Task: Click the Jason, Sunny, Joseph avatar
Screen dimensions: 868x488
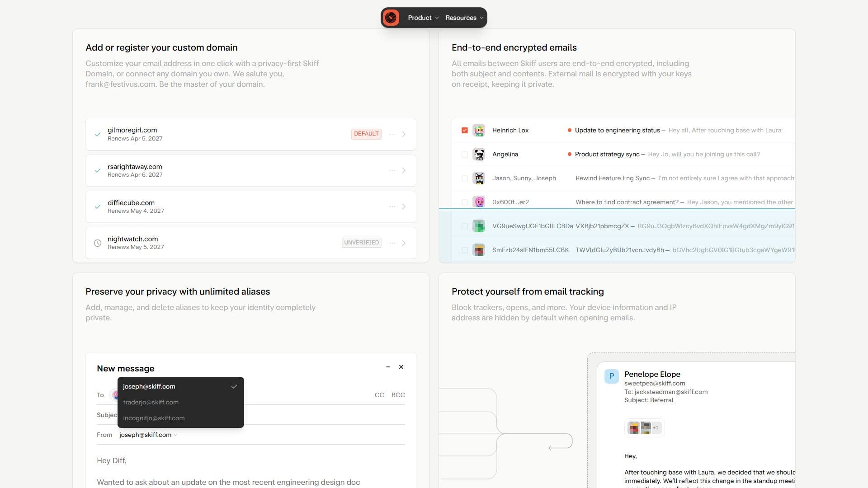Action: 479,178
